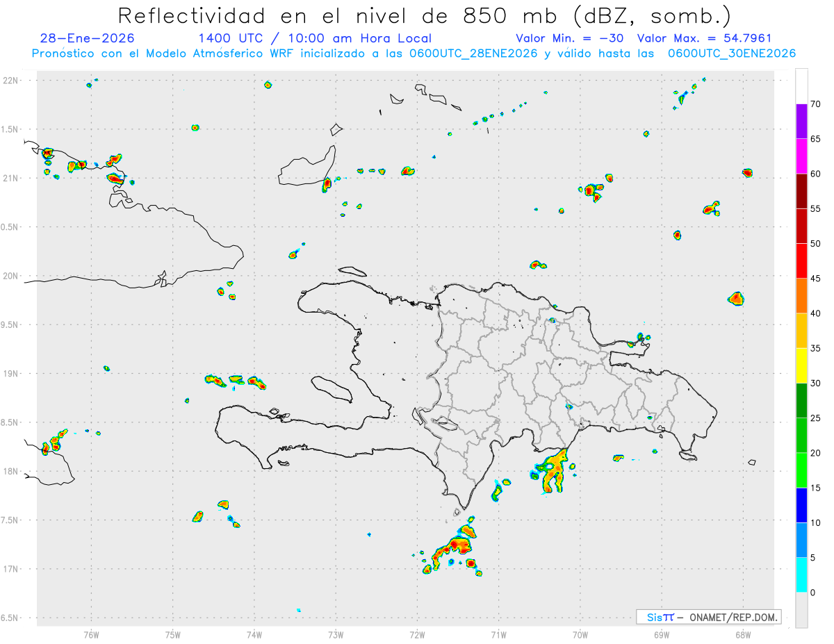Click the blue 10–15 dBZ swatch

coord(801,505)
